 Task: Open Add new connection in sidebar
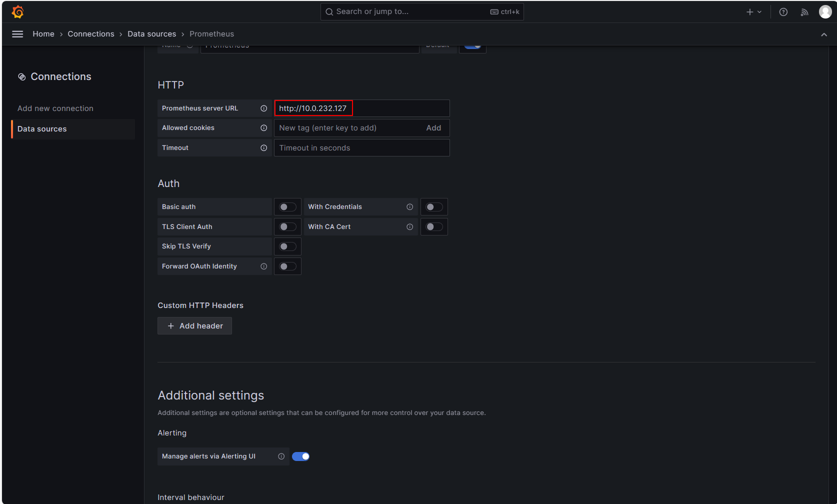coord(55,108)
